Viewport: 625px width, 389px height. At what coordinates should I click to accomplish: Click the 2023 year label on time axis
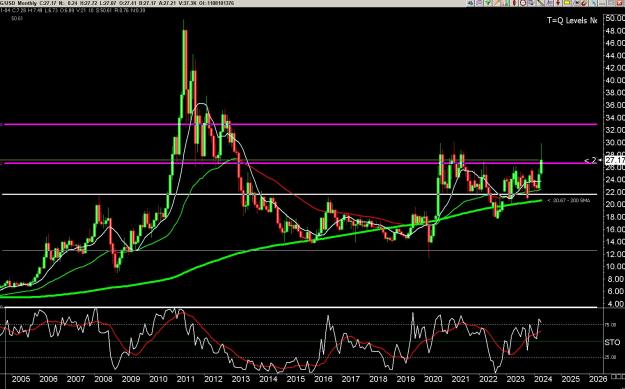pyautogui.click(x=515, y=379)
